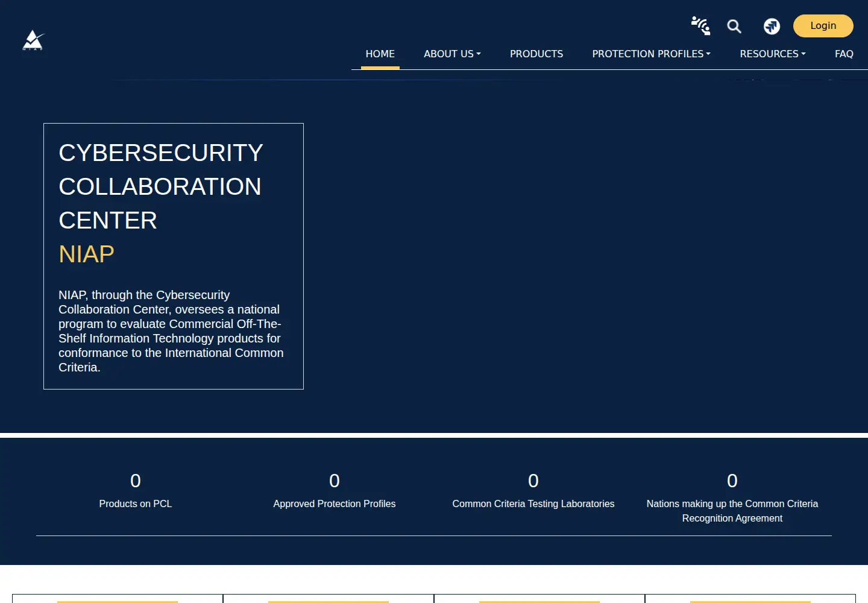Open the FAQ page
The height and width of the screenshot is (603, 868).
pyautogui.click(x=844, y=54)
